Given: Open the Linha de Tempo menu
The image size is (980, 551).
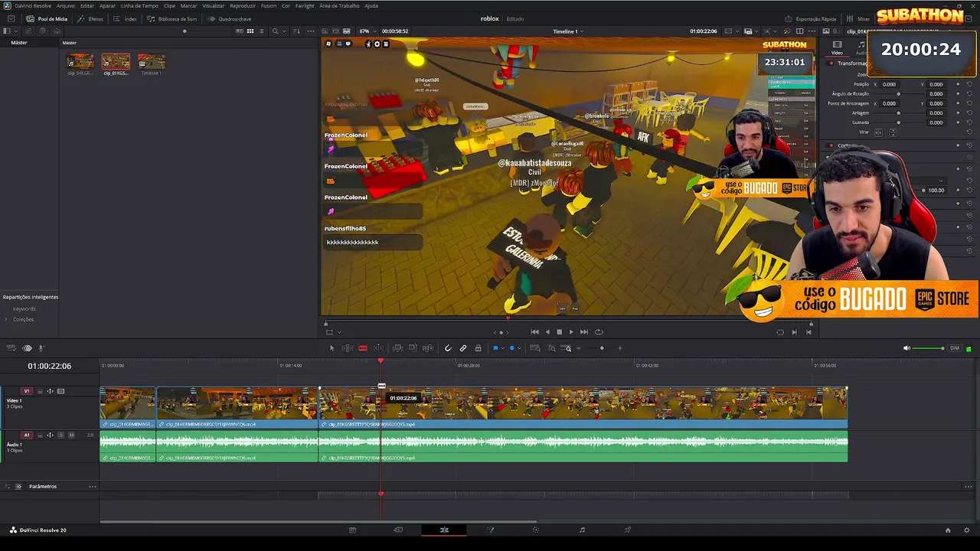Looking at the screenshot, I should pos(139,5).
